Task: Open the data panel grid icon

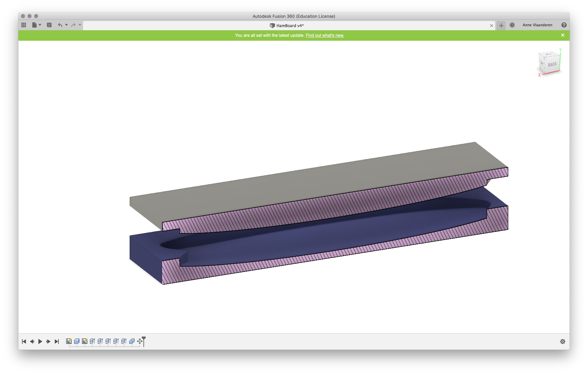Action: pyautogui.click(x=24, y=25)
